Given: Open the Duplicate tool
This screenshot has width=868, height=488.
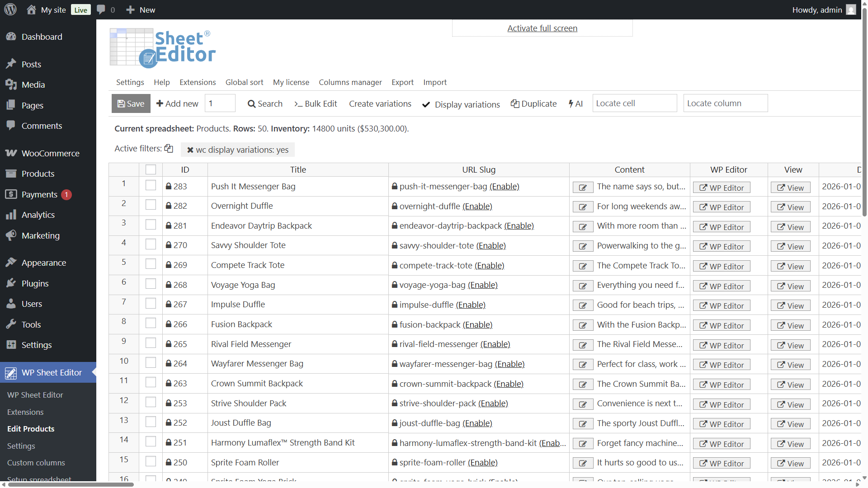Looking at the screenshot, I should tap(533, 103).
